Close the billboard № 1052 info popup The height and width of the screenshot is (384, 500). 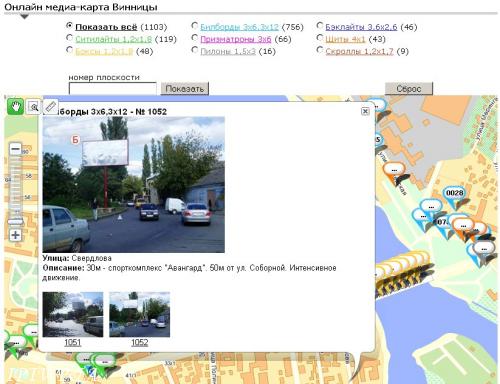tap(365, 111)
